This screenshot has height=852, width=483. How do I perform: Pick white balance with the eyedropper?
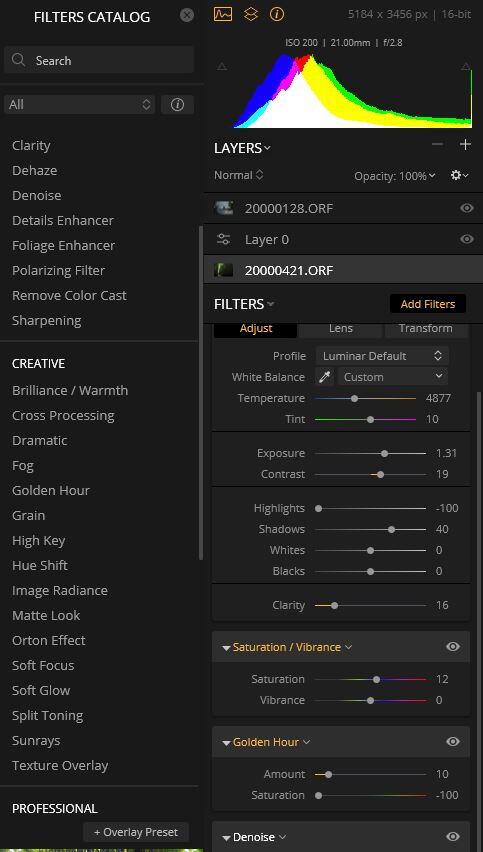(x=324, y=377)
